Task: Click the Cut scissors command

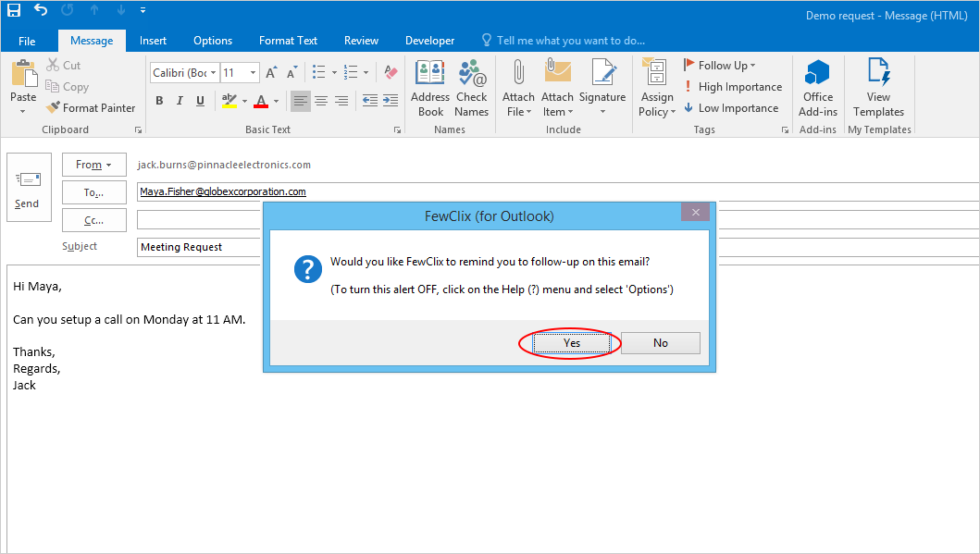Action: (64, 65)
